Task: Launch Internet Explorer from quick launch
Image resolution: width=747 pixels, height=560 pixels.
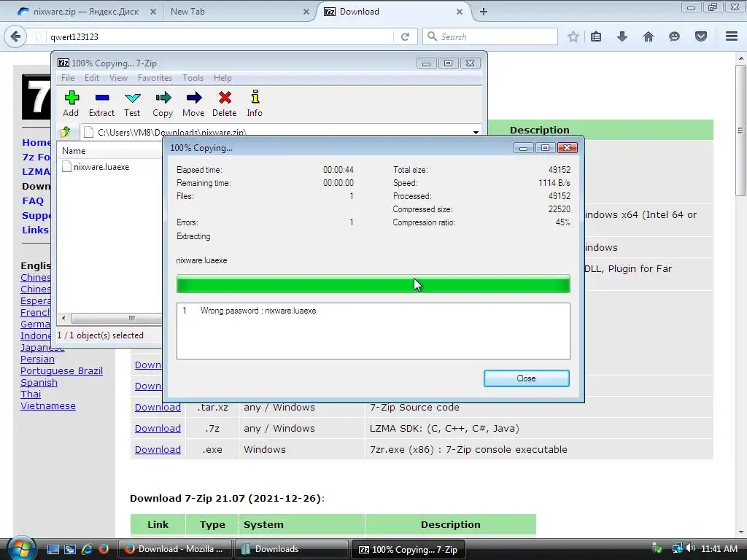Action: tap(87, 549)
